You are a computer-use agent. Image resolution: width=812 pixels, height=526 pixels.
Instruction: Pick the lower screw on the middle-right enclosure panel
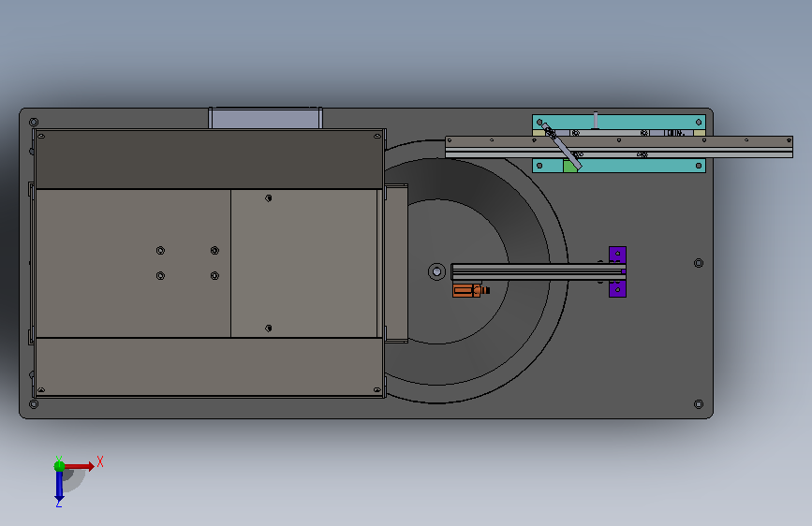(268, 329)
